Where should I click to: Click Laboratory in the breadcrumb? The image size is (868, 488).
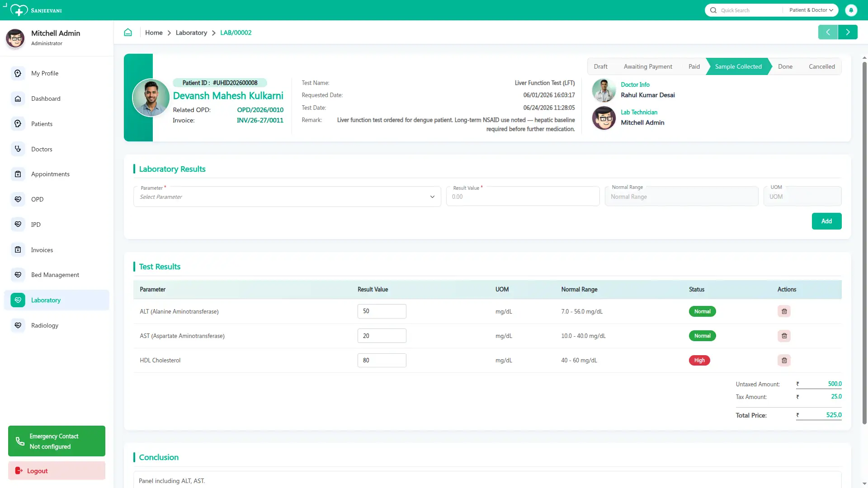pyautogui.click(x=191, y=33)
